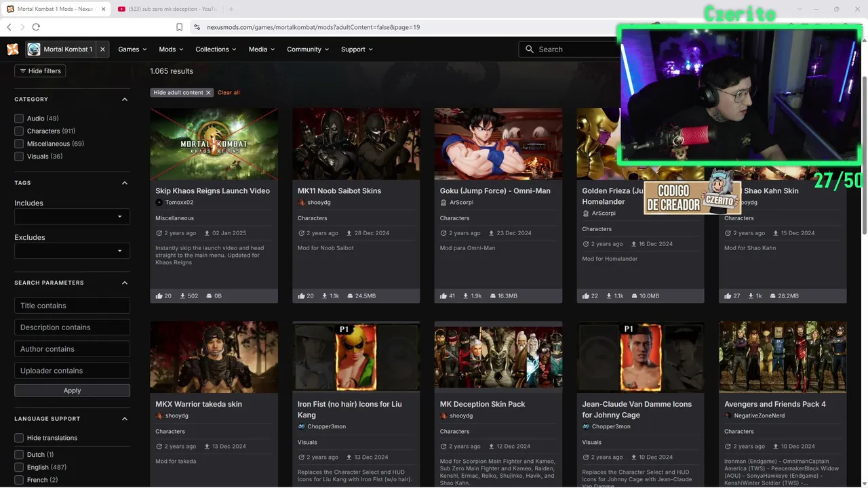Click the search magnifier icon
The image size is (868, 488).
(x=530, y=49)
